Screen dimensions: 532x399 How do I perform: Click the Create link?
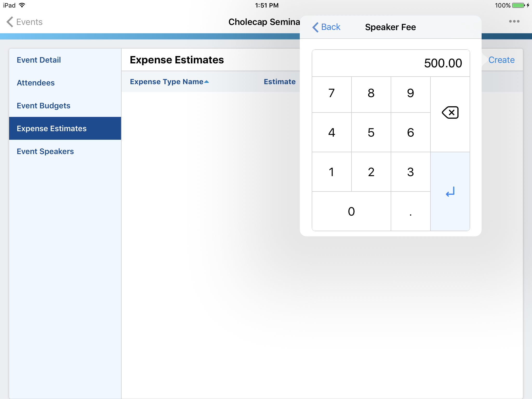501,60
